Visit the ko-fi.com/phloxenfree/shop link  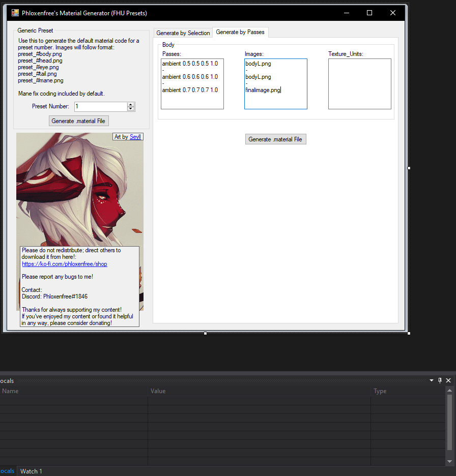tap(64, 263)
